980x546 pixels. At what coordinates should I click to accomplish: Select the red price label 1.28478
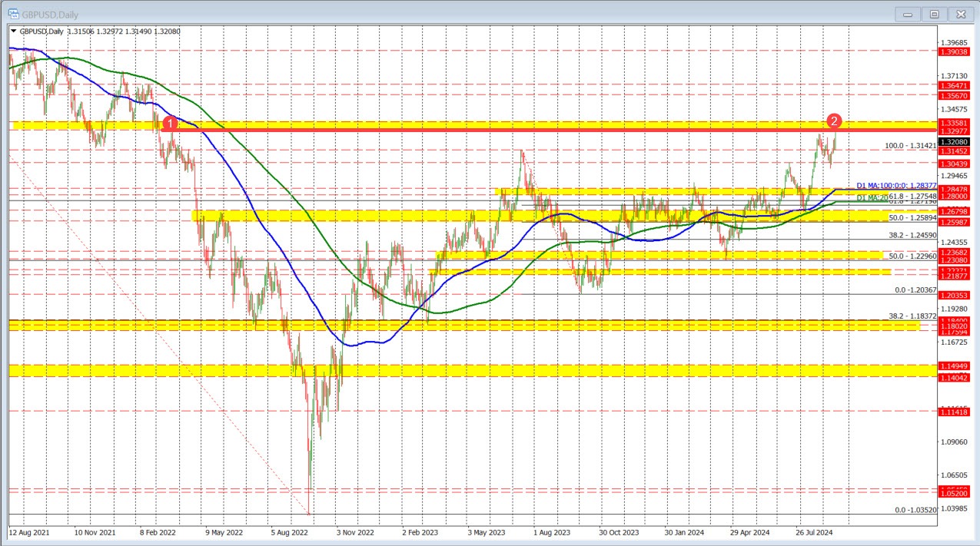click(x=953, y=188)
